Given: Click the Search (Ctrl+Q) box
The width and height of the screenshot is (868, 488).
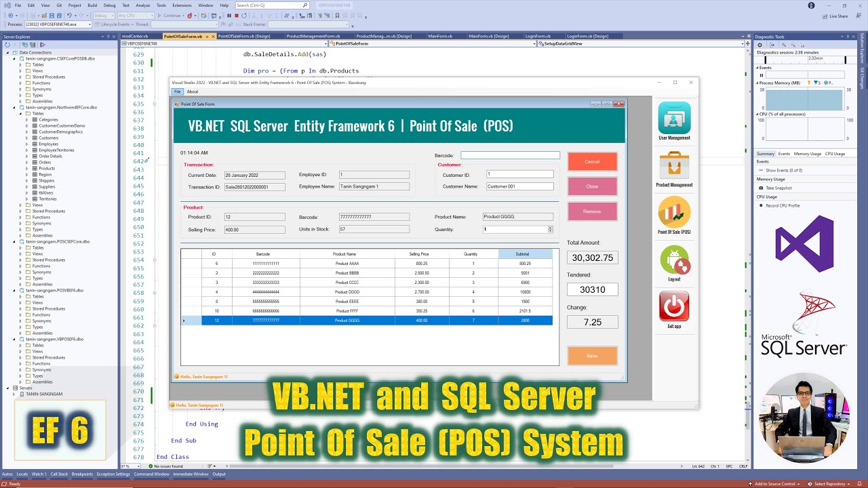Looking at the screenshot, I should [x=271, y=5].
